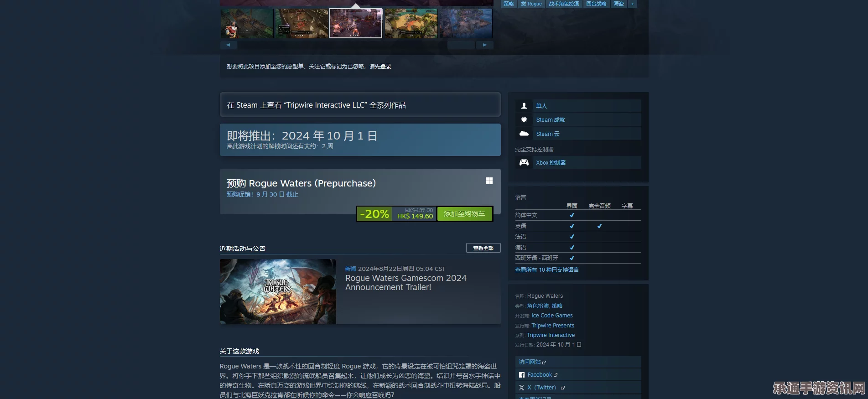
Task: Click the HK$ 149.60 price
Action: pyautogui.click(x=415, y=217)
